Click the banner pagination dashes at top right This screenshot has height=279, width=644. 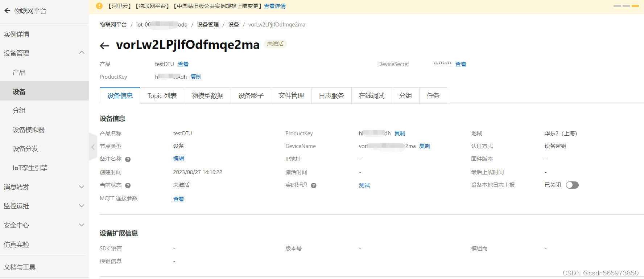click(x=626, y=6)
